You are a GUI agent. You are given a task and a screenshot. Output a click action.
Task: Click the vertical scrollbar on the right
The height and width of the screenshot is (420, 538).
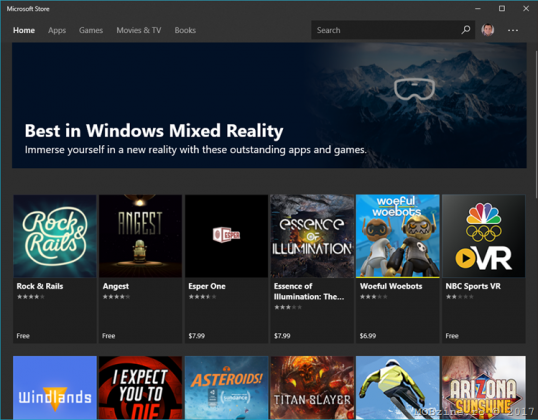click(536, 124)
